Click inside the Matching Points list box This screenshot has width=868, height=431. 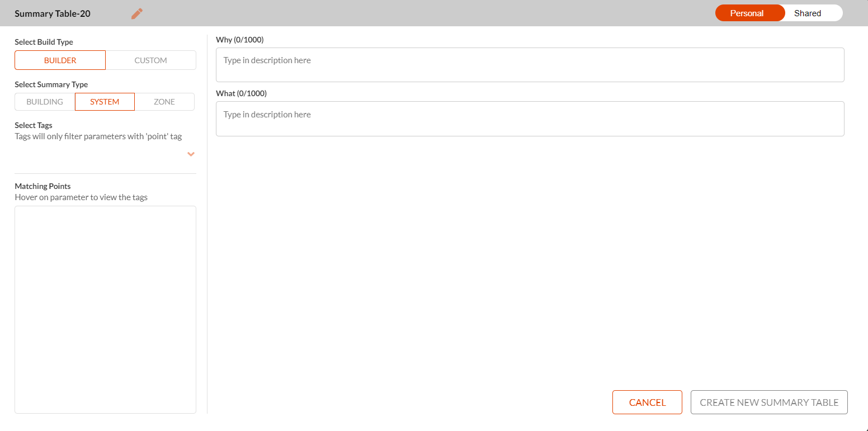click(x=105, y=309)
